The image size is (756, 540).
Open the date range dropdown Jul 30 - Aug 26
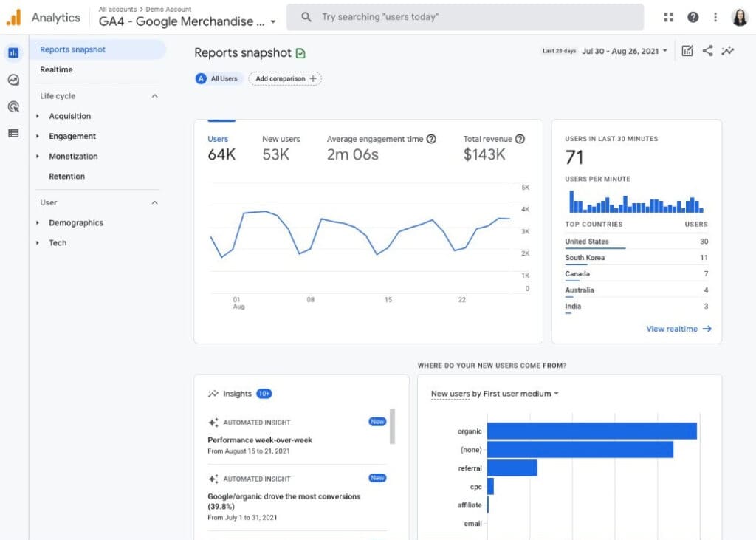625,51
